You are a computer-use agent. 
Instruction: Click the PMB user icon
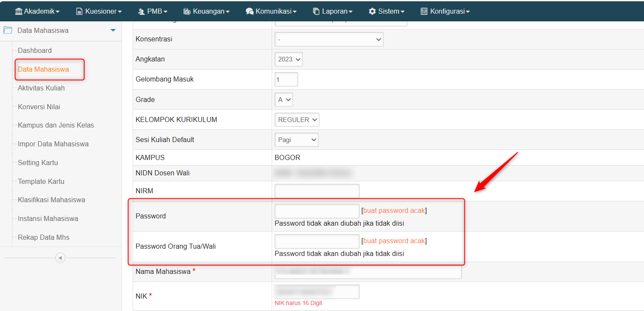pos(142,12)
